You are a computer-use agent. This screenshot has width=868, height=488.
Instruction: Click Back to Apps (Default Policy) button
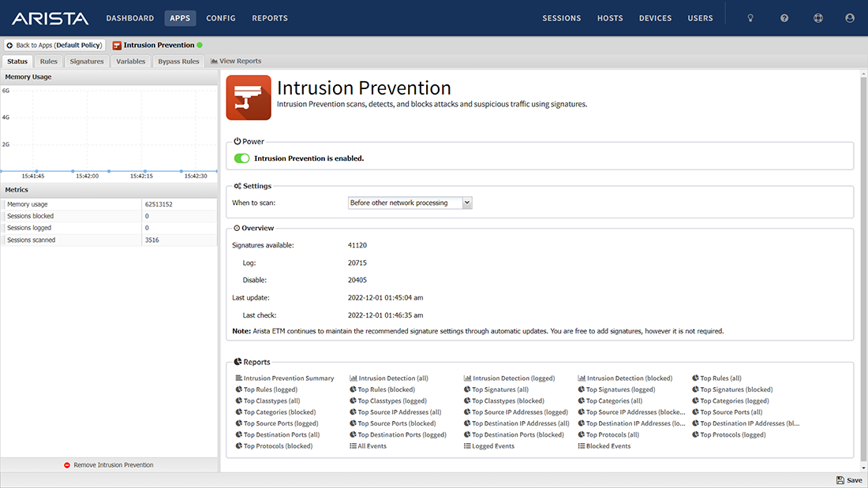click(54, 46)
